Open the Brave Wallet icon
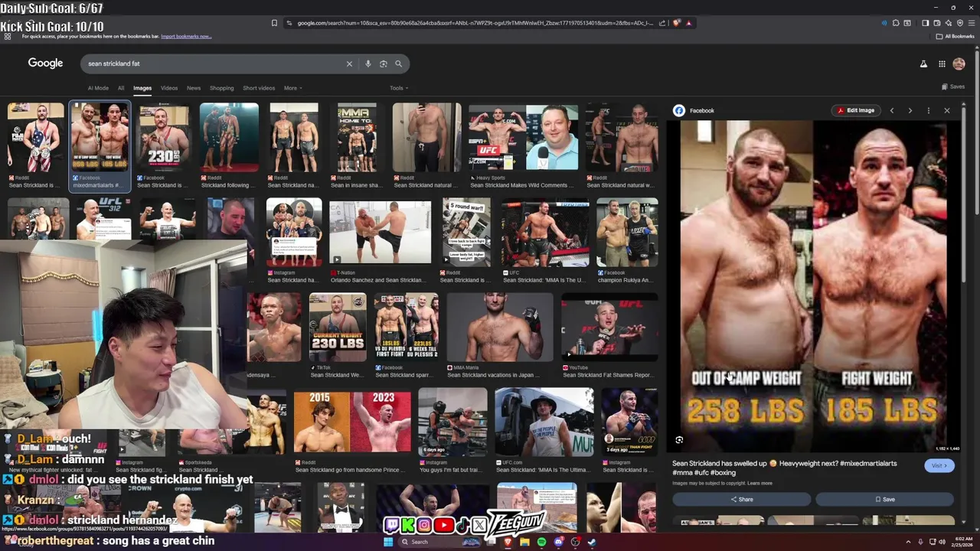980x551 pixels. pos(936,23)
